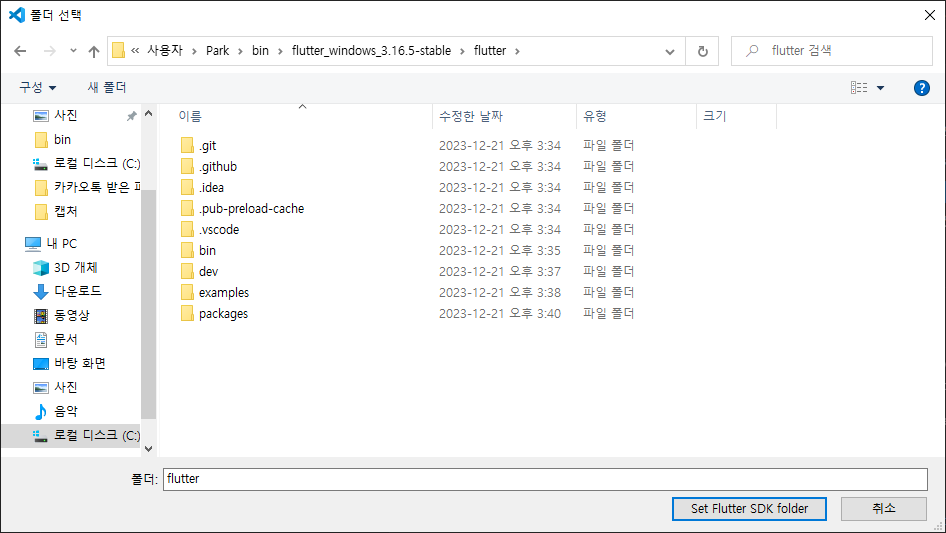946x533 pixels.
Task: Open 다운로드 in navigation pane
Action: pos(77,291)
